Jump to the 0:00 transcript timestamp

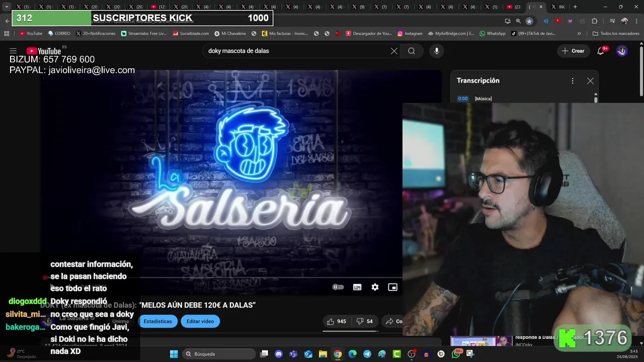pyautogui.click(x=463, y=99)
